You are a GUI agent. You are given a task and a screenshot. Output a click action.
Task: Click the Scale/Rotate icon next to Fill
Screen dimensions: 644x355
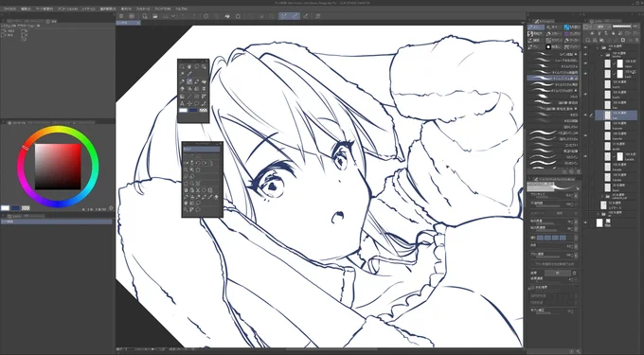(239, 16)
